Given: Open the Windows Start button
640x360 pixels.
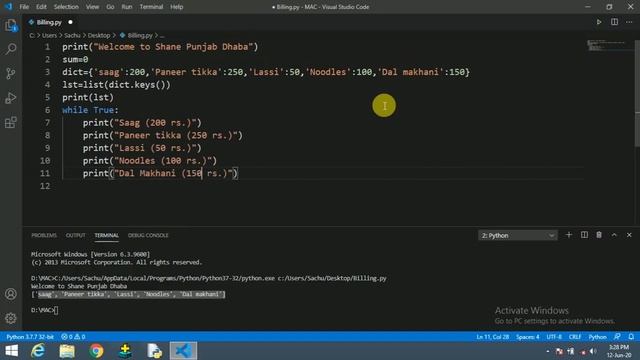Looking at the screenshot, I should click(x=11, y=351).
